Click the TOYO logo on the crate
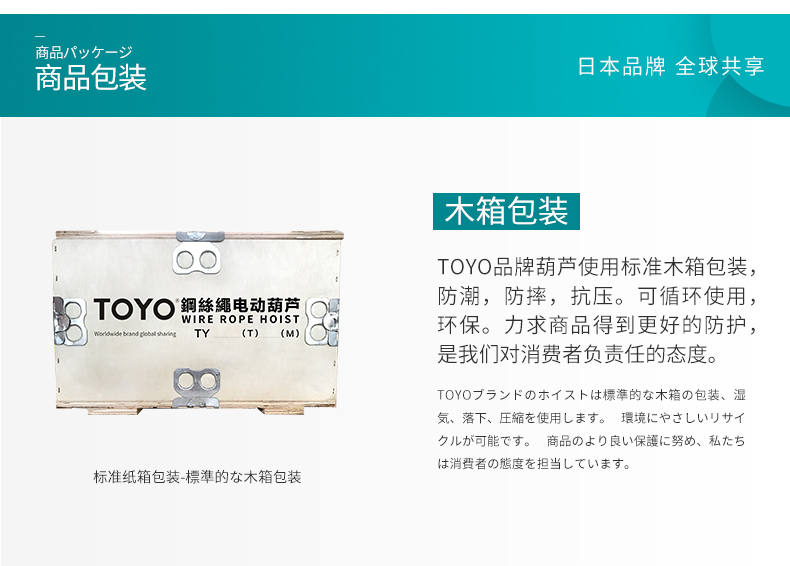This screenshot has height=566, width=790. click(134, 309)
